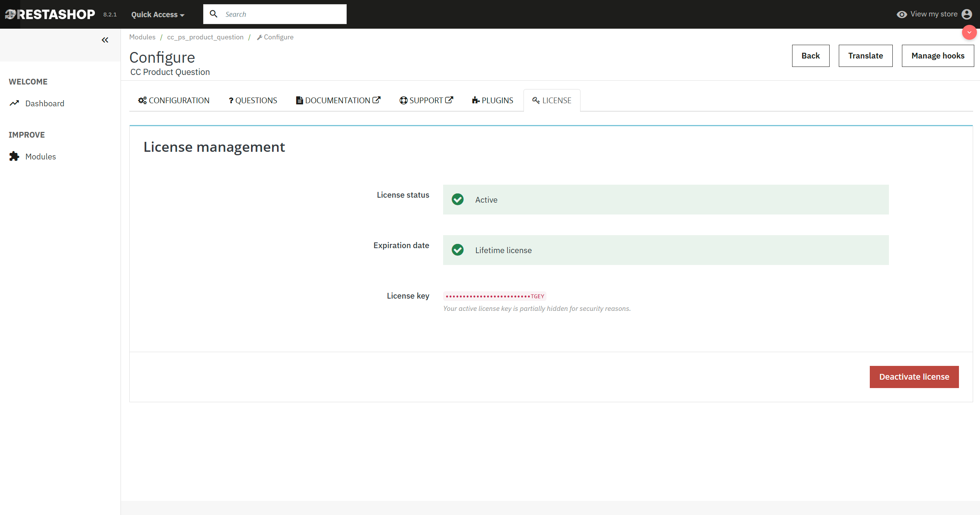The width and height of the screenshot is (980, 515).
Task: Click the wrench icon beside Configure breadcrumb
Action: tap(260, 37)
